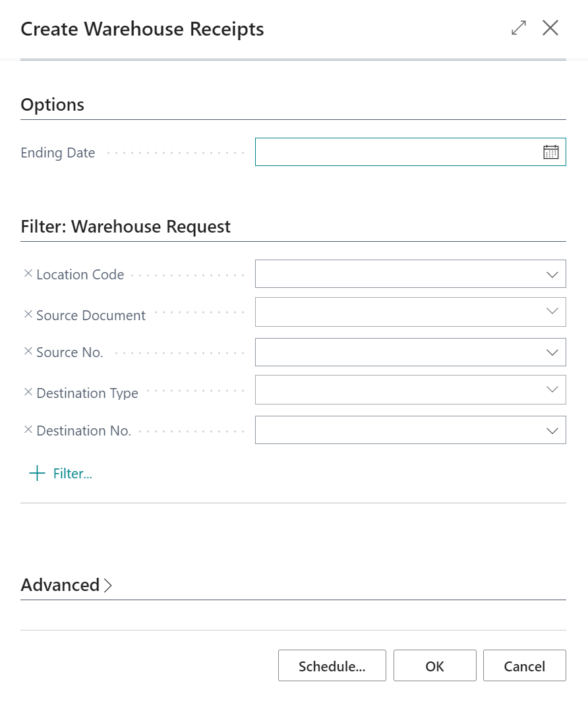Expand dialog to full screen
Image resolution: width=588 pixels, height=701 pixels.
click(x=519, y=28)
